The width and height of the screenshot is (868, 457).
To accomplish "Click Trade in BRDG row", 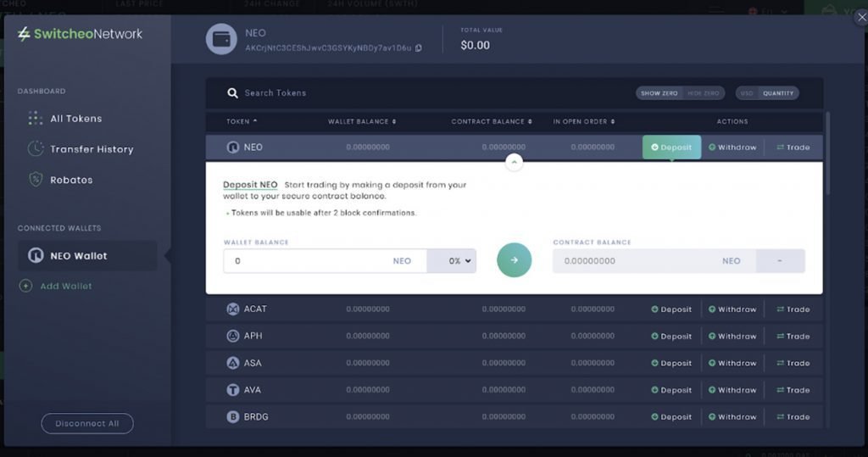I will [793, 416].
